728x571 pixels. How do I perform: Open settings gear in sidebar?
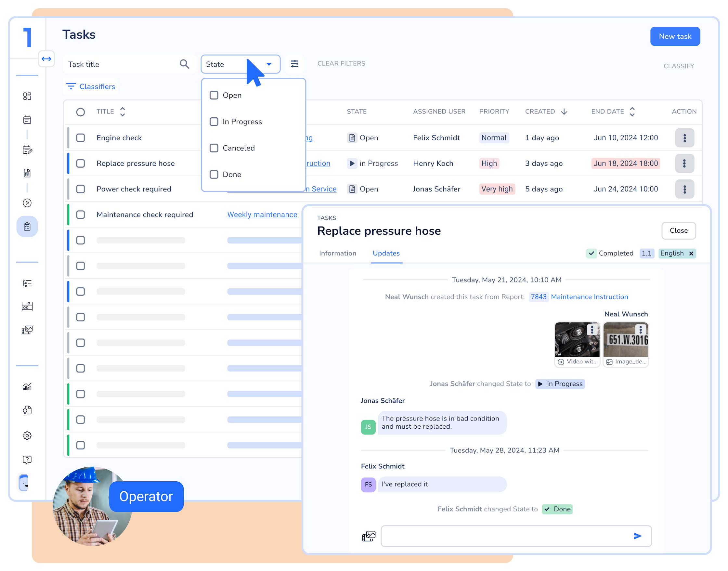(27, 435)
